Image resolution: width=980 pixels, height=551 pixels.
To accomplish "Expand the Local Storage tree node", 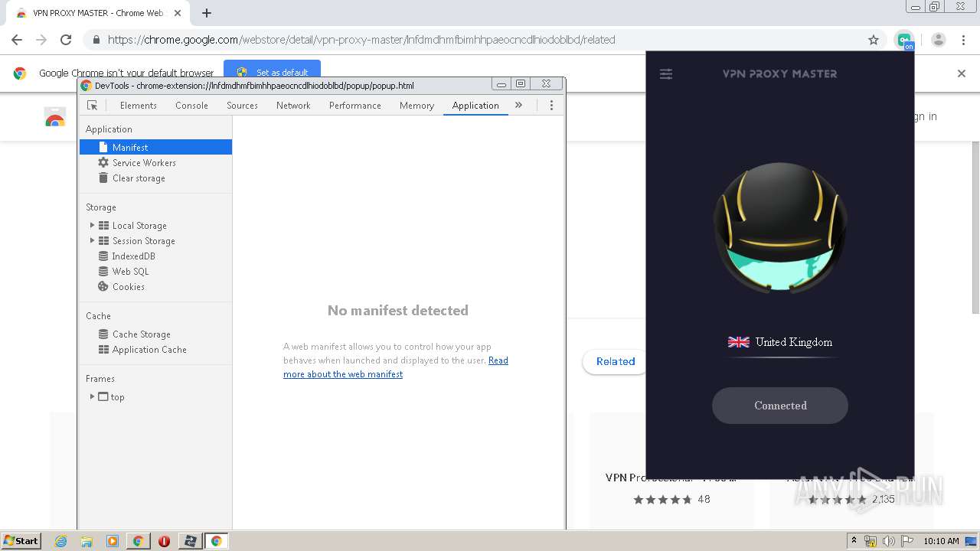I will point(92,225).
